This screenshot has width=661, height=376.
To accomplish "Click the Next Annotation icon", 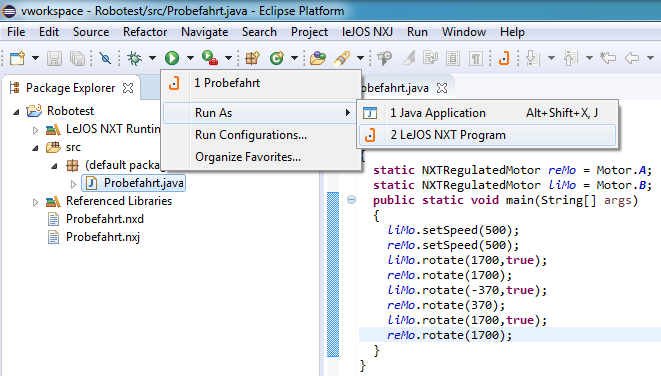I will pyautogui.click(x=533, y=58).
